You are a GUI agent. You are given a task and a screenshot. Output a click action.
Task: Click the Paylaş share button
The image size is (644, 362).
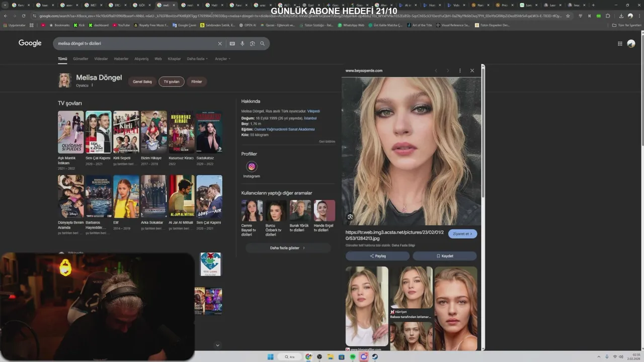[377, 256]
